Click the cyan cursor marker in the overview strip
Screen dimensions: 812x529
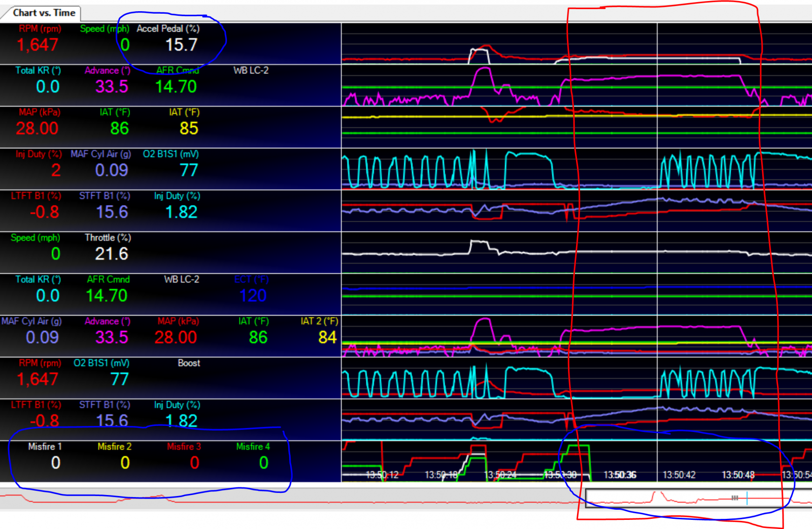click(747, 498)
